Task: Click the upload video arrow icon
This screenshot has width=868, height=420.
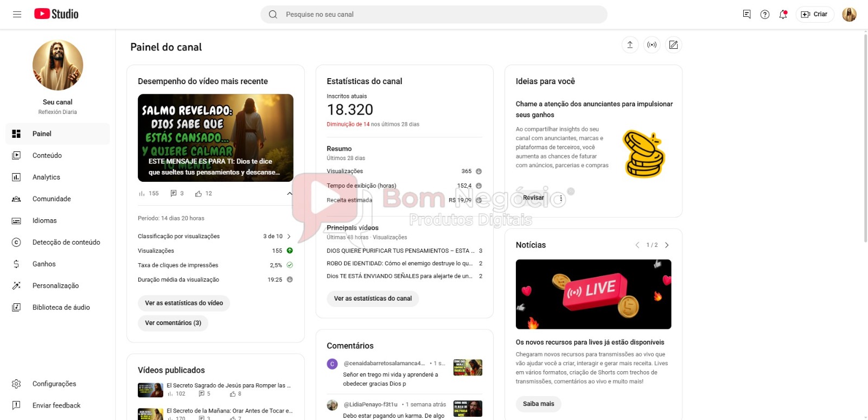Action: 630,44
